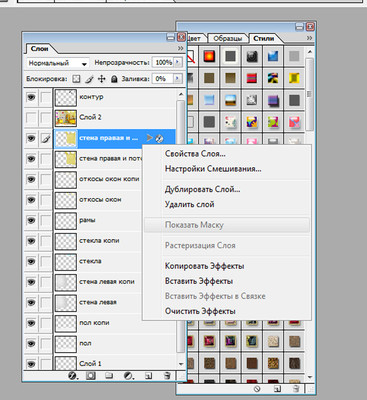This screenshot has width=367, height=400.
Task: Create a new layer group folder
Action: point(109,376)
